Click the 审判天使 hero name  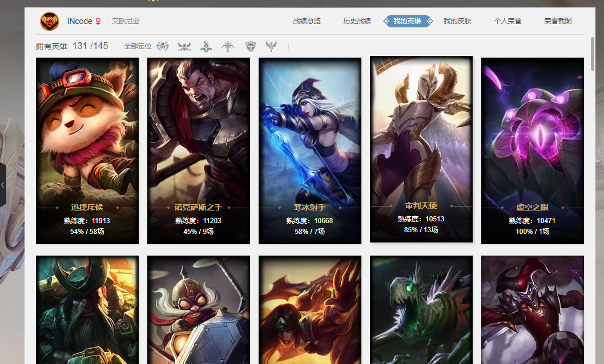[x=421, y=206]
